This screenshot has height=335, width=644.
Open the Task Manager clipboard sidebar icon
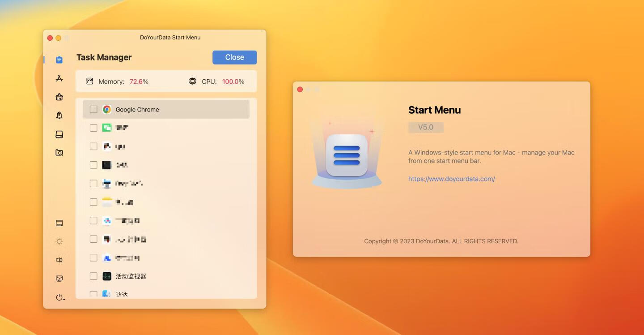(x=59, y=60)
